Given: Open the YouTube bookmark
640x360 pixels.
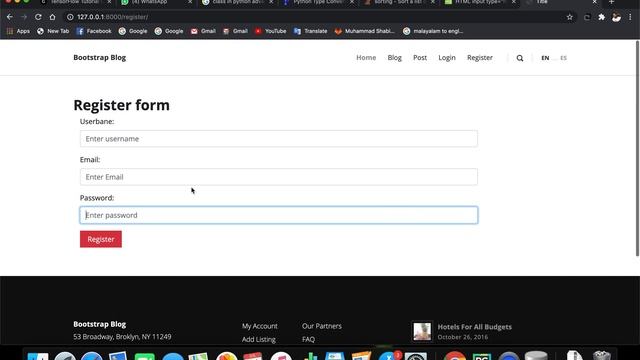Looking at the screenshot, I should pos(270,31).
